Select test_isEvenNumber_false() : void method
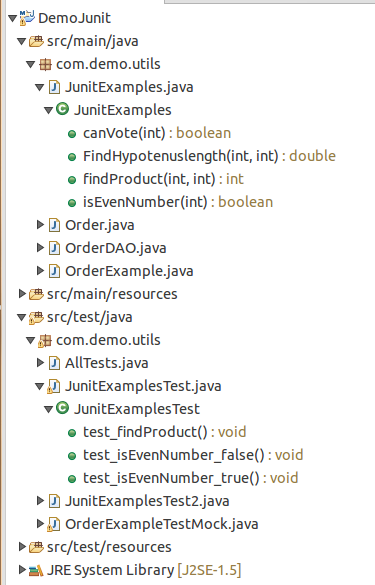 193,455
